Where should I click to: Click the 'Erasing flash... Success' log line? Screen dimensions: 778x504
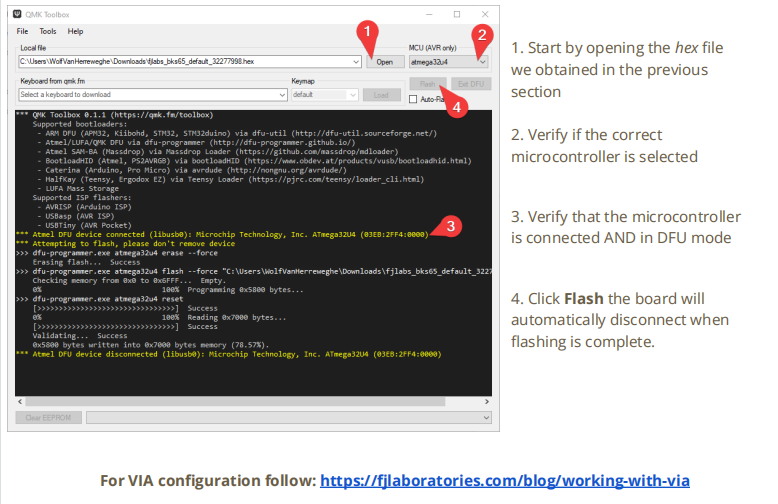click(86, 262)
